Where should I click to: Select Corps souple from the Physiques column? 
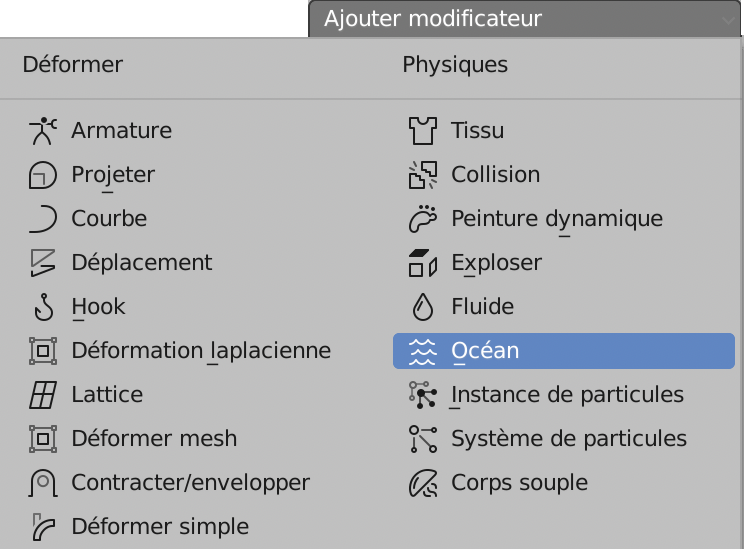coord(519,483)
